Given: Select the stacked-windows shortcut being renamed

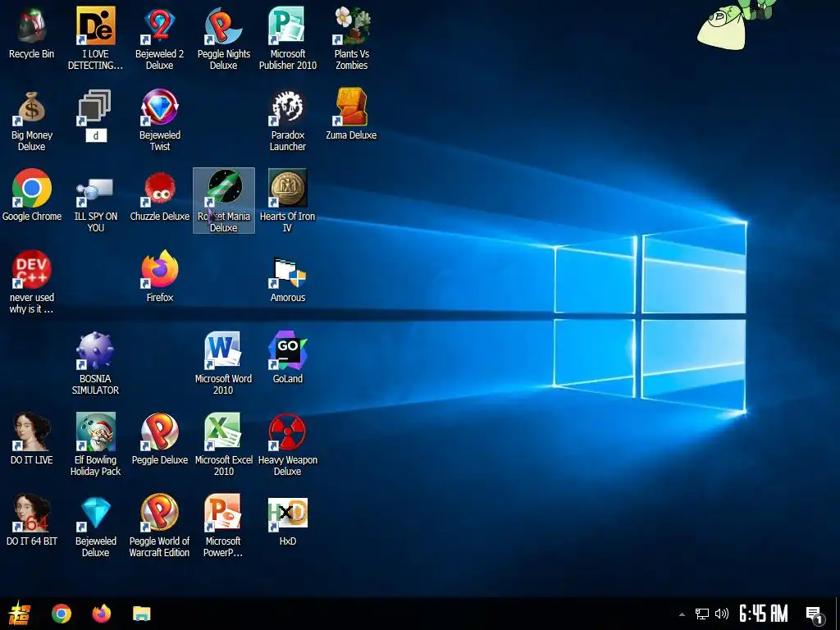Looking at the screenshot, I should [x=95, y=107].
